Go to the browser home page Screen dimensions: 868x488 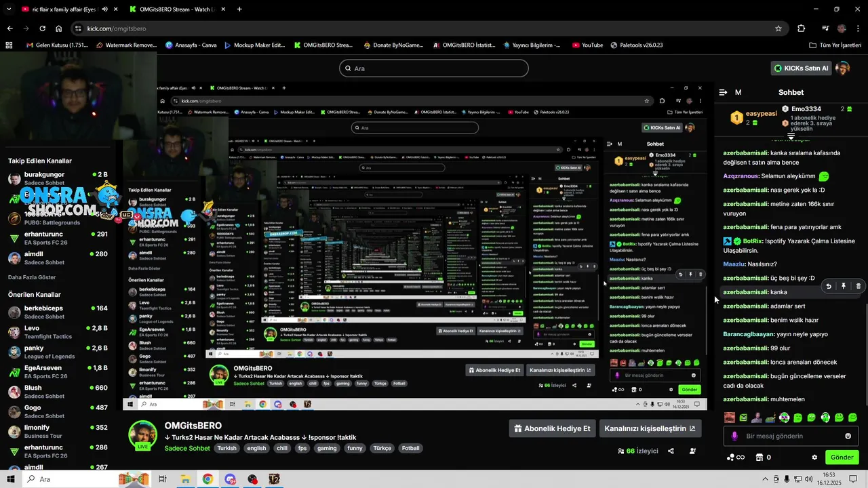point(59,28)
